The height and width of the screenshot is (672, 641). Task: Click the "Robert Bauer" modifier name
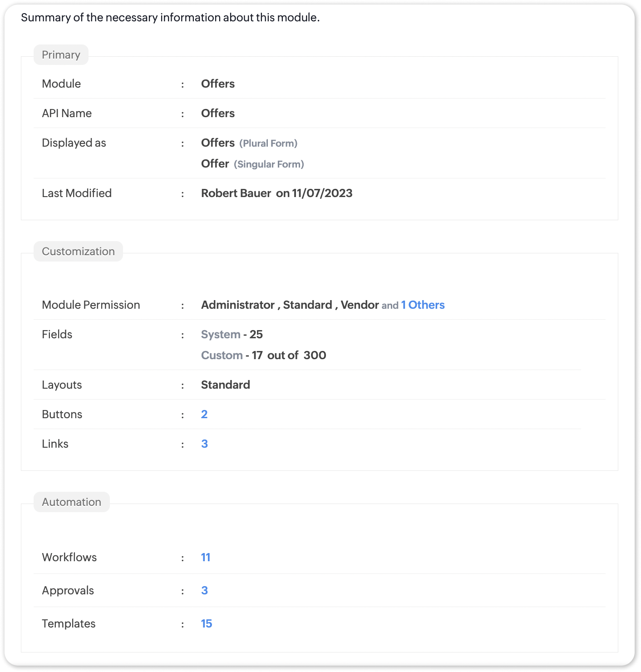236,193
